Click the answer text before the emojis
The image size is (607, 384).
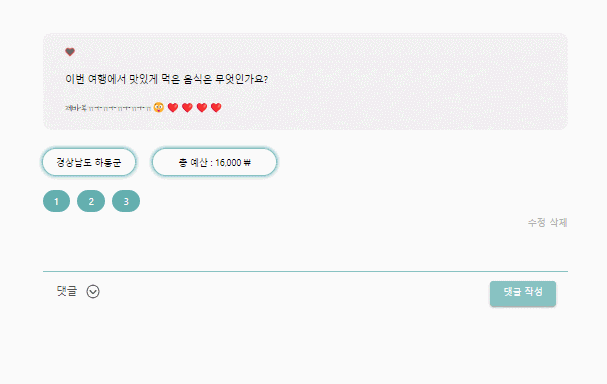[108, 108]
